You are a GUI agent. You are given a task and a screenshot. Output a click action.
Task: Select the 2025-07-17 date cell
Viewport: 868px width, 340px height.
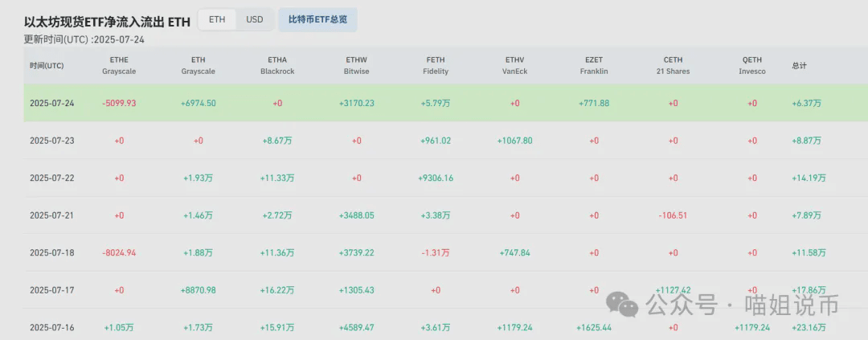(x=52, y=290)
